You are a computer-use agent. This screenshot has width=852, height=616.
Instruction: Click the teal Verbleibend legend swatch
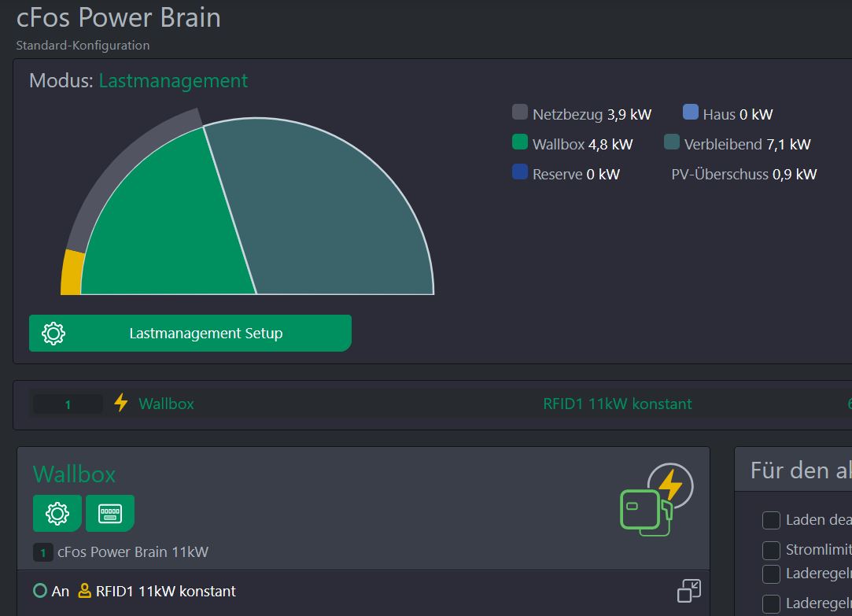[672, 142]
